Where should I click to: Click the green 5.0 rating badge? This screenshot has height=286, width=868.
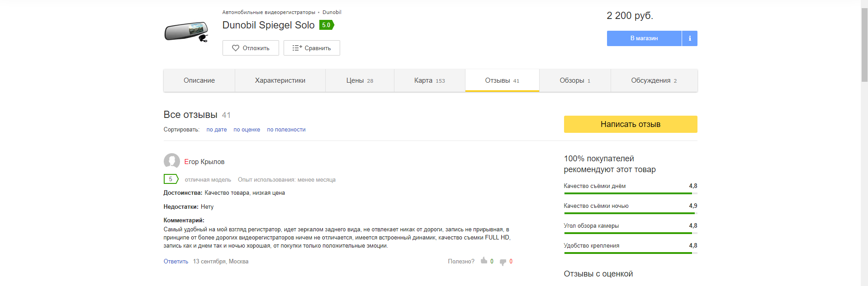pos(327,25)
